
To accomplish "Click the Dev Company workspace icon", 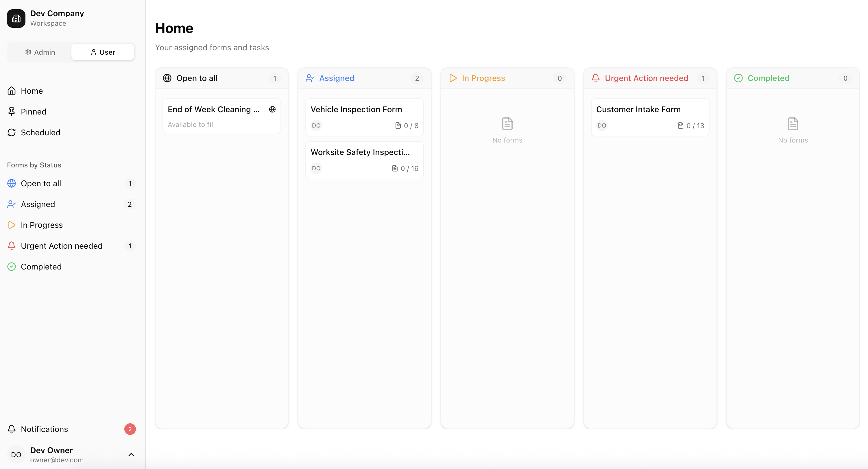I will (16, 18).
